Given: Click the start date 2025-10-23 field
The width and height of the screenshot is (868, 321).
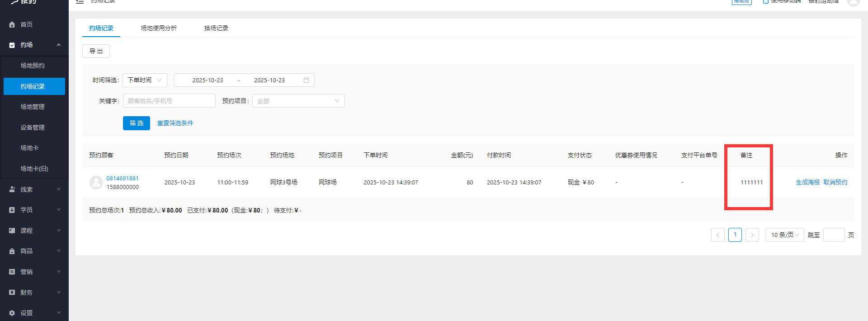Looking at the screenshot, I should [x=208, y=80].
